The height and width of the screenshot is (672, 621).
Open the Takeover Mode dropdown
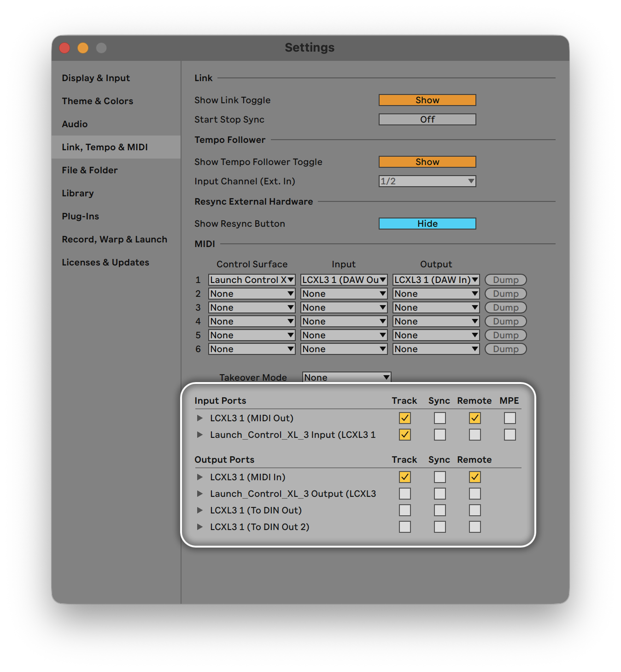[347, 377]
